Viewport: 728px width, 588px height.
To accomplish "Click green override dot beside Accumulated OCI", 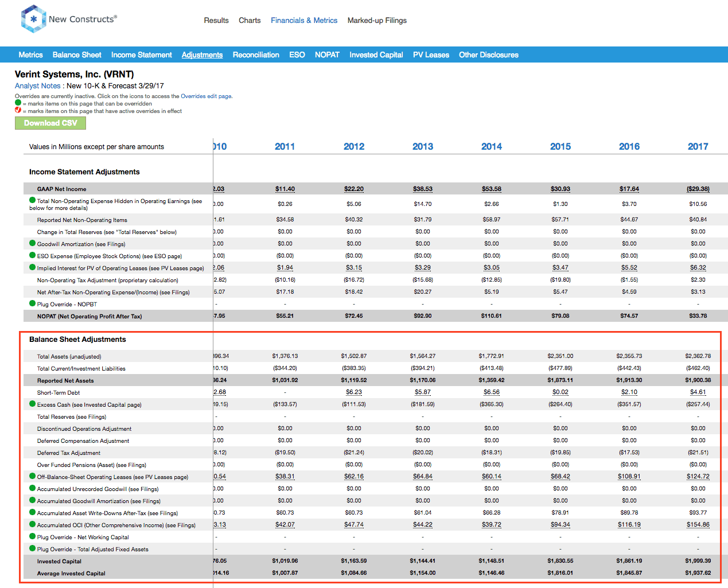I will (33, 524).
